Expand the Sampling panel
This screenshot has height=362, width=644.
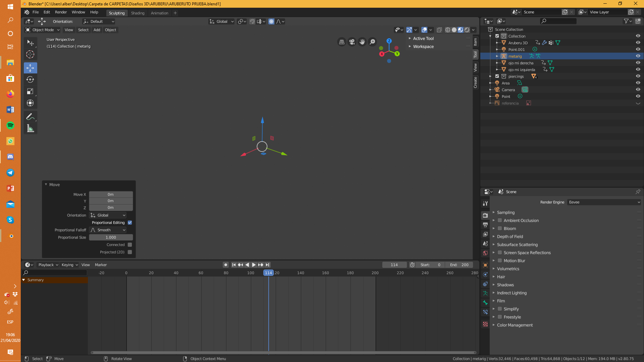505,213
